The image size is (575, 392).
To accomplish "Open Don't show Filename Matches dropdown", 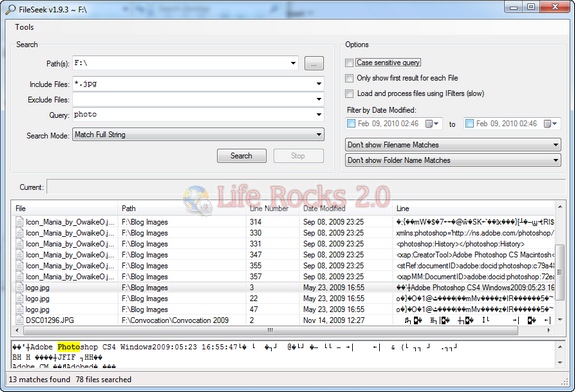I will pos(453,145).
